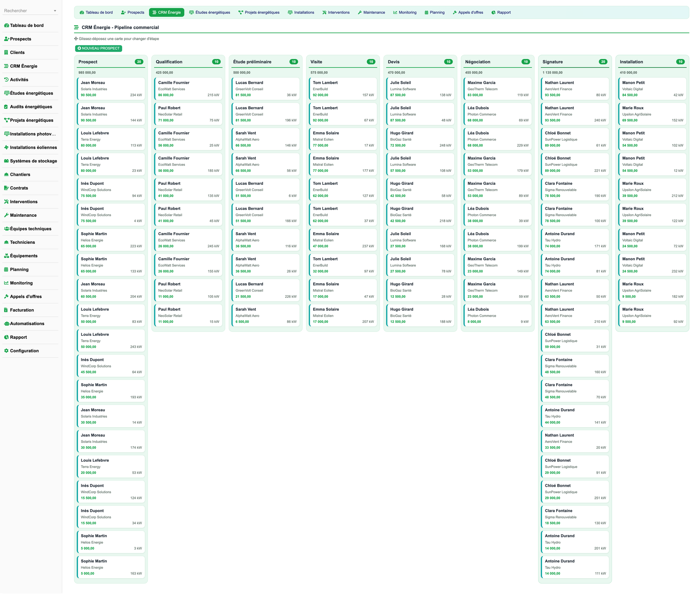The width and height of the screenshot is (700, 599).
Task: Click the Prospect column count badge 20
Action: [139, 62]
